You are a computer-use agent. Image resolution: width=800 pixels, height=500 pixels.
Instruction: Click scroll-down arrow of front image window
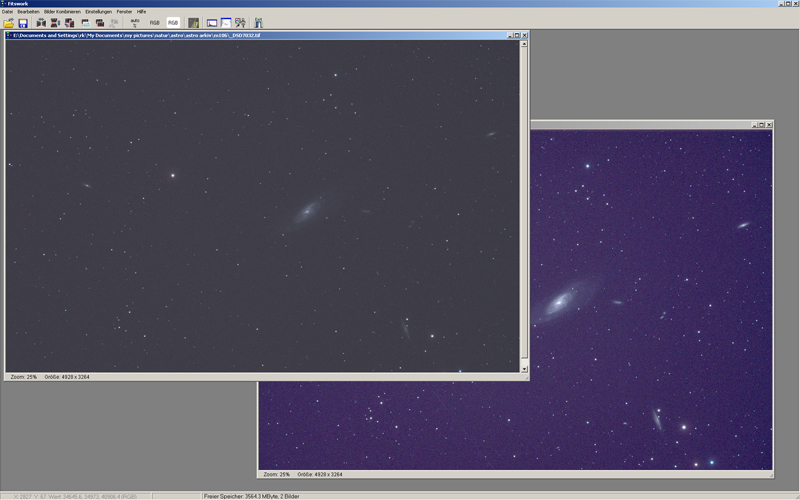coord(524,368)
